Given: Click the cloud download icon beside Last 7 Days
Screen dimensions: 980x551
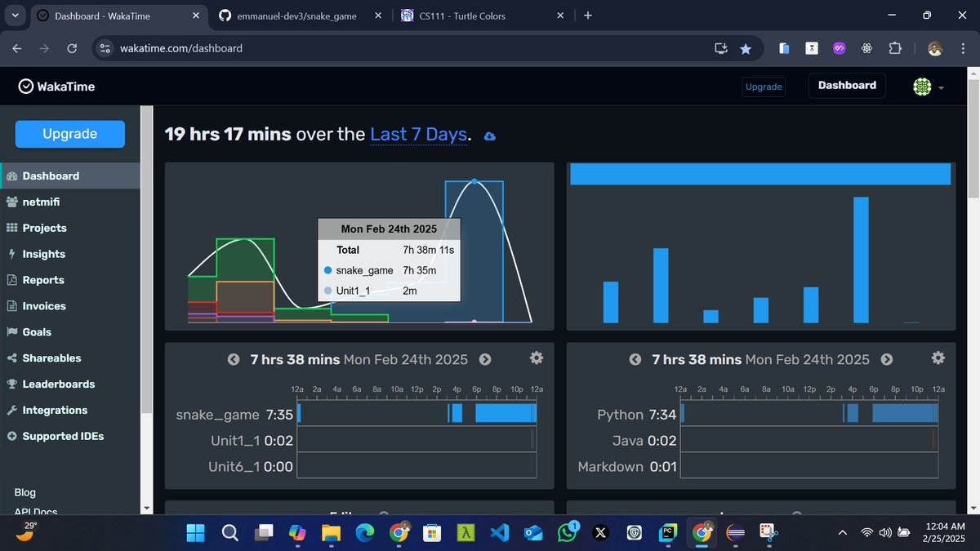Looking at the screenshot, I should point(489,136).
